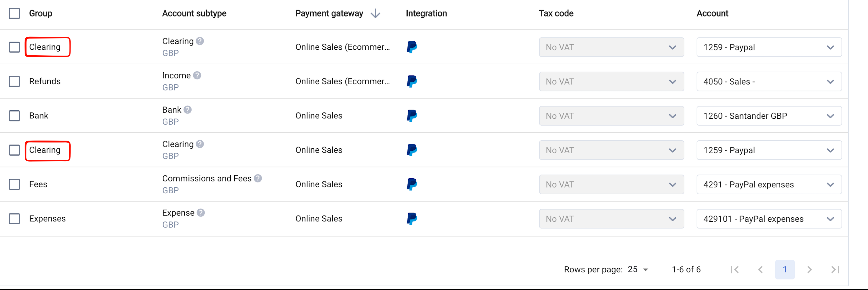Viewport: 868px width, 290px height.
Task: Click the Account subtype column header
Action: coord(194,13)
